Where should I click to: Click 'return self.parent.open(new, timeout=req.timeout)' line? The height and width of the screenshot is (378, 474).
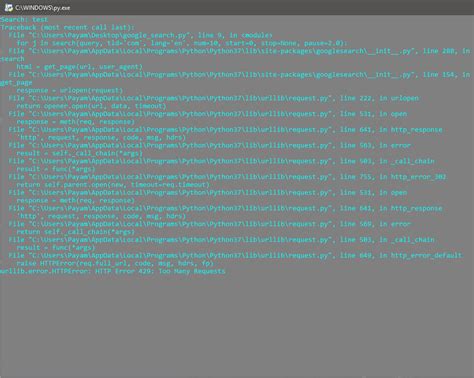coord(113,185)
